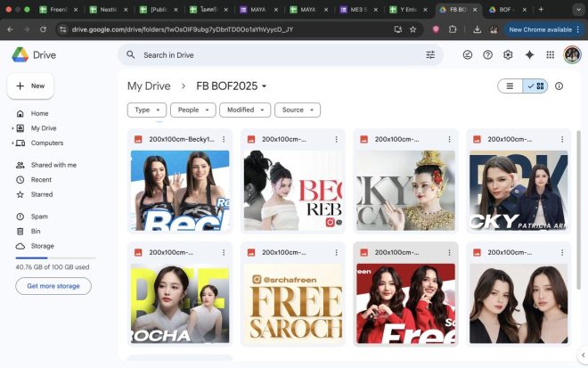The image size is (588, 368).
Task: Open more actions for 200x100cm-Becky1 file
Action: [224, 140]
